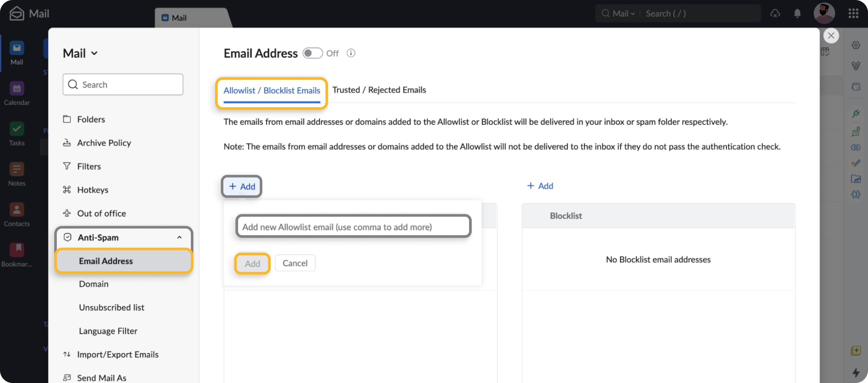This screenshot has width=868, height=383.
Task: Open the Bookmarks app icon
Action: (x=17, y=250)
